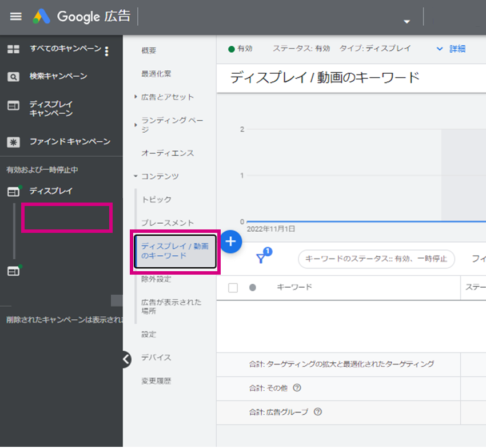Click the ステータス: 有効 label
This screenshot has width=486, height=448.
coord(301,49)
